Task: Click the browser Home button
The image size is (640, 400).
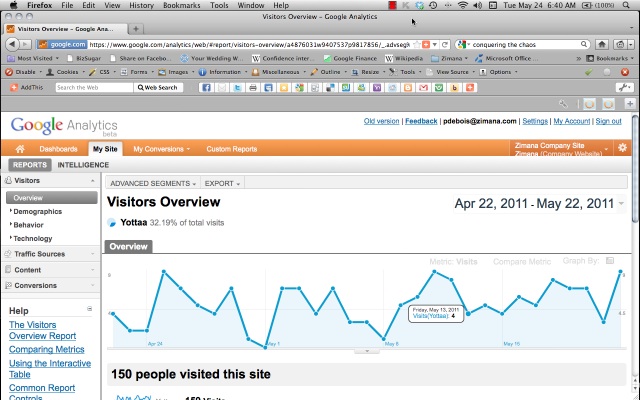Action: click(602, 44)
